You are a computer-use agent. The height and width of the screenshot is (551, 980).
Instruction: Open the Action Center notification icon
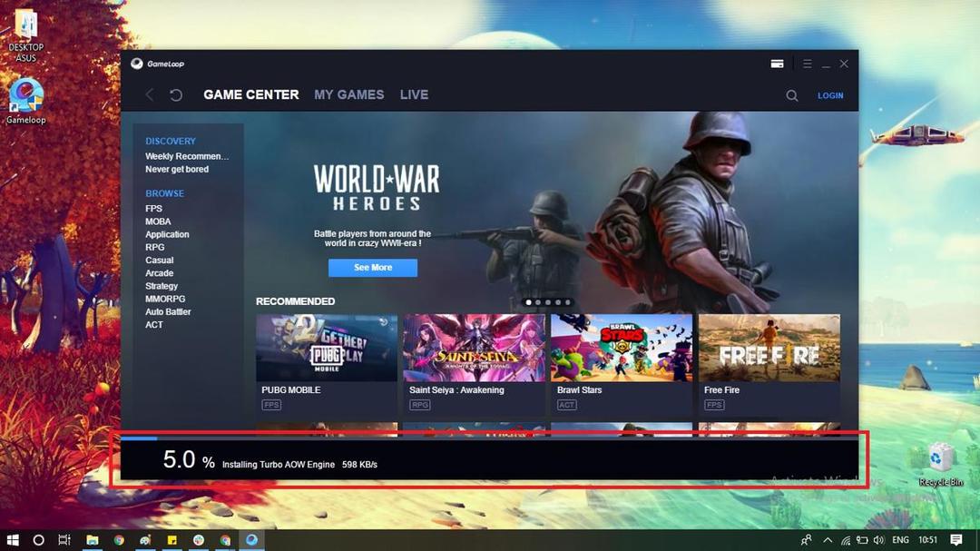[956, 540]
